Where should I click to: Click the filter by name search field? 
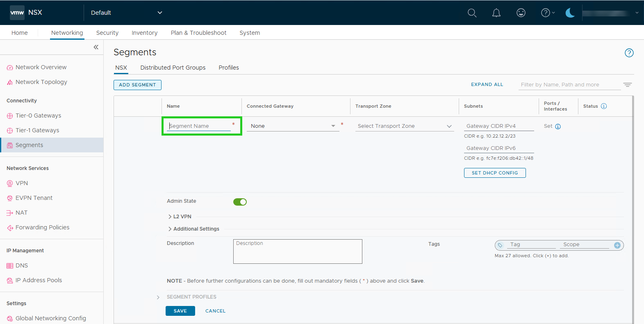[x=570, y=85]
